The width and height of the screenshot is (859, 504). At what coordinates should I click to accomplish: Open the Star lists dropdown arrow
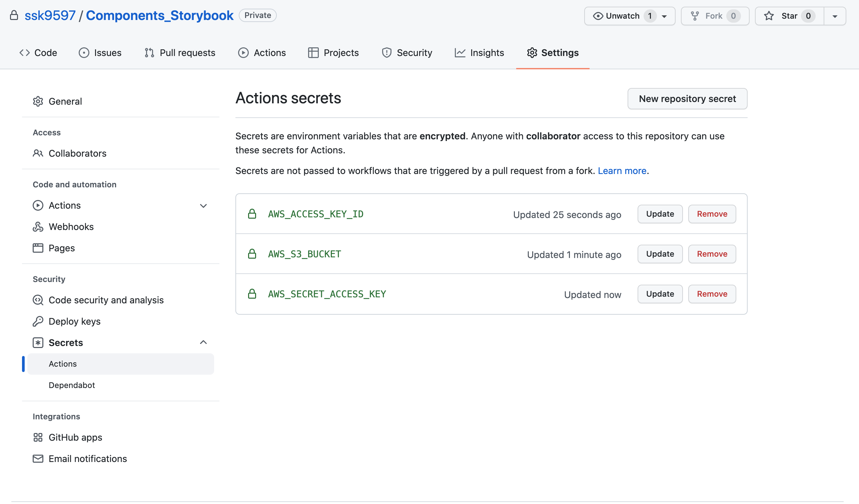pyautogui.click(x=835, y=16)
